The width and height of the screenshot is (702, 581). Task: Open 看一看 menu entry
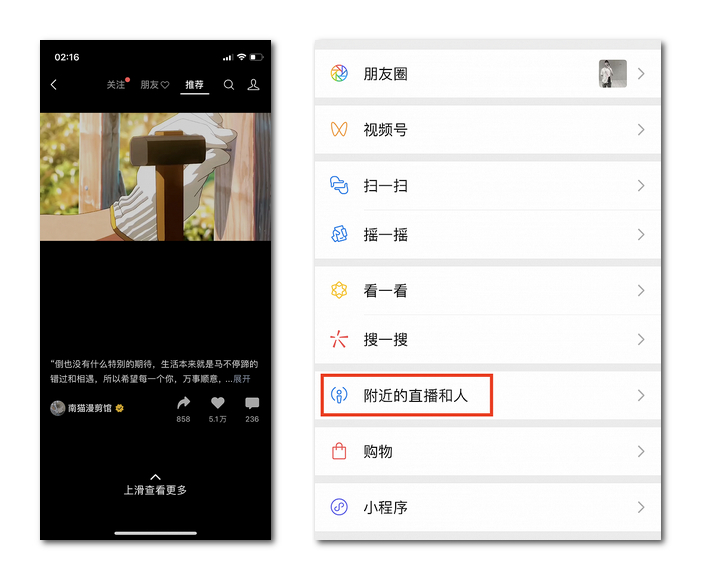click(x=488, y=290)
